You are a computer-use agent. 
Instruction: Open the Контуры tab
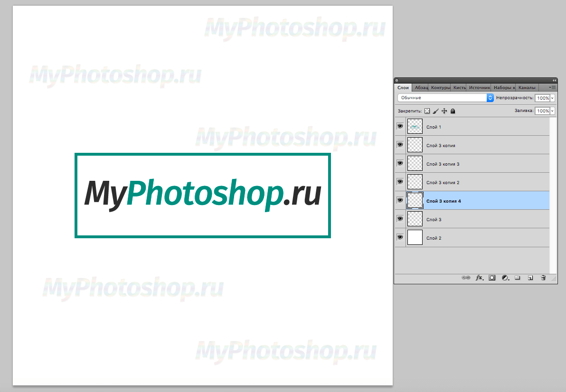tap(440, 87)
